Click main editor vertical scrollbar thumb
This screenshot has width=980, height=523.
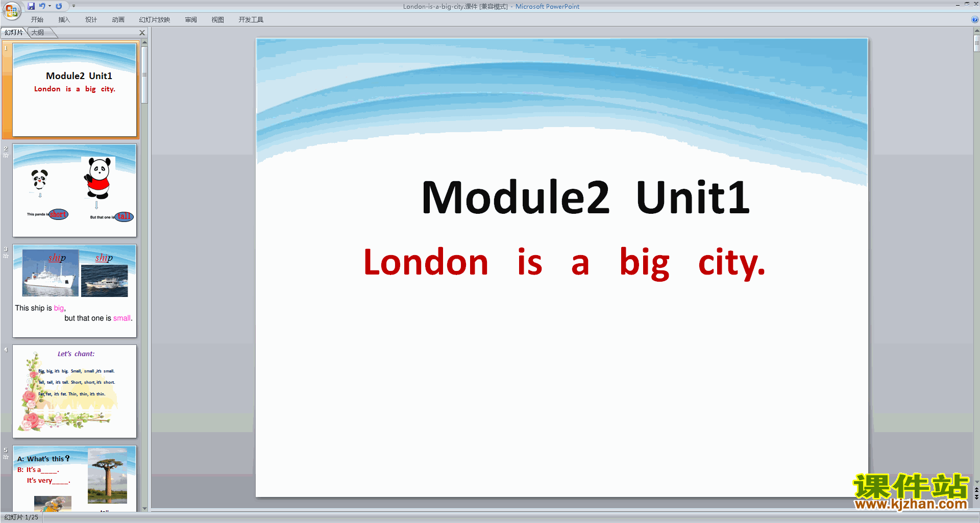point(976,43)
